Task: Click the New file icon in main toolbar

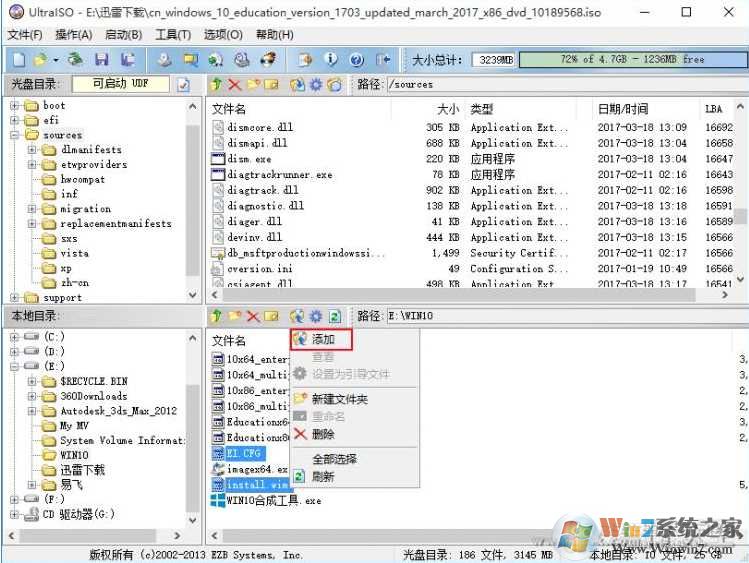Action: pos(16,60)
